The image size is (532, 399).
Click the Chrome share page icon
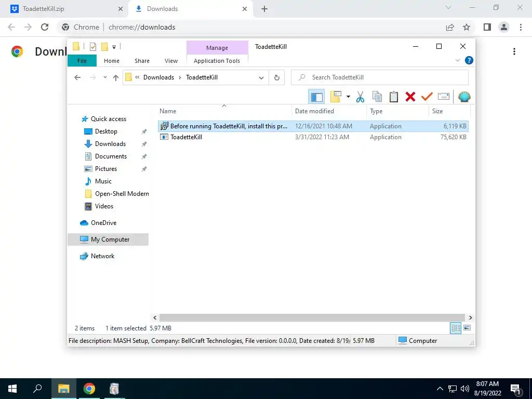(450, 27)
